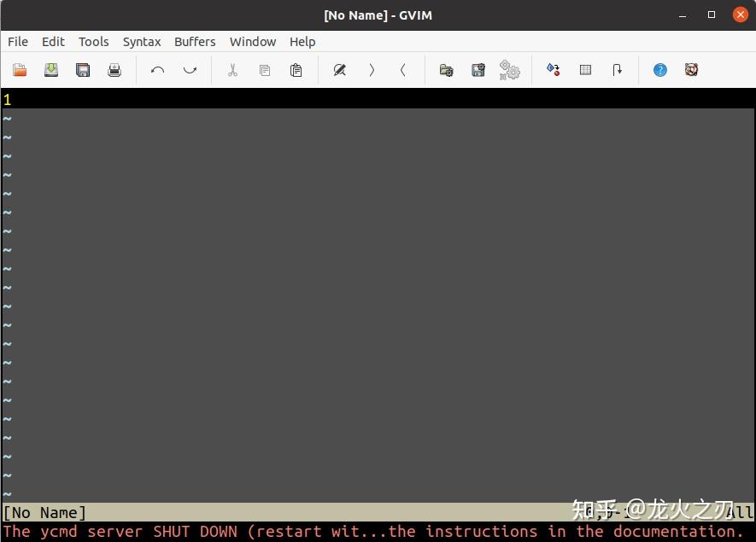
Task: Save the current session icon
Action: pos(478,70)
